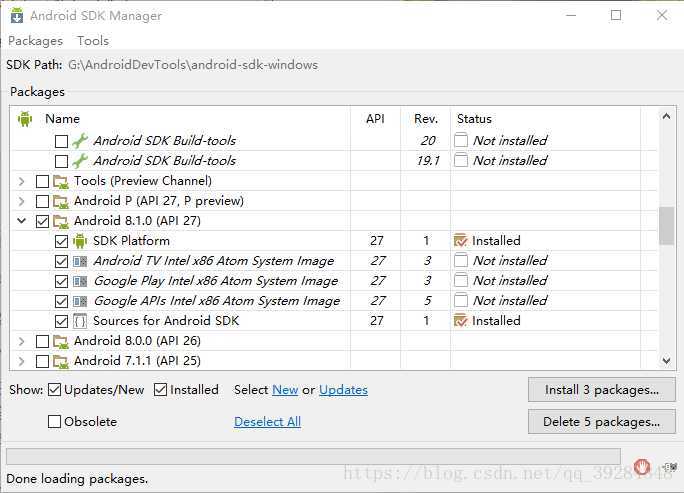This screenshot has height=493, width=684.
Task: Expand the Tools (Preview Channel) node
Action: [x=21, y=181]
